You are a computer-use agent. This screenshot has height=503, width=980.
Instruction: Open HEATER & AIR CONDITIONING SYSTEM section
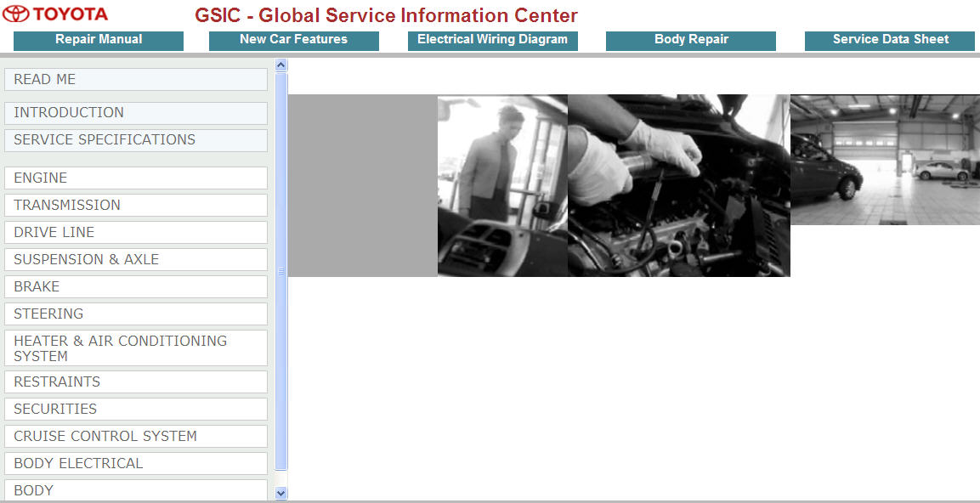point(136,348)
